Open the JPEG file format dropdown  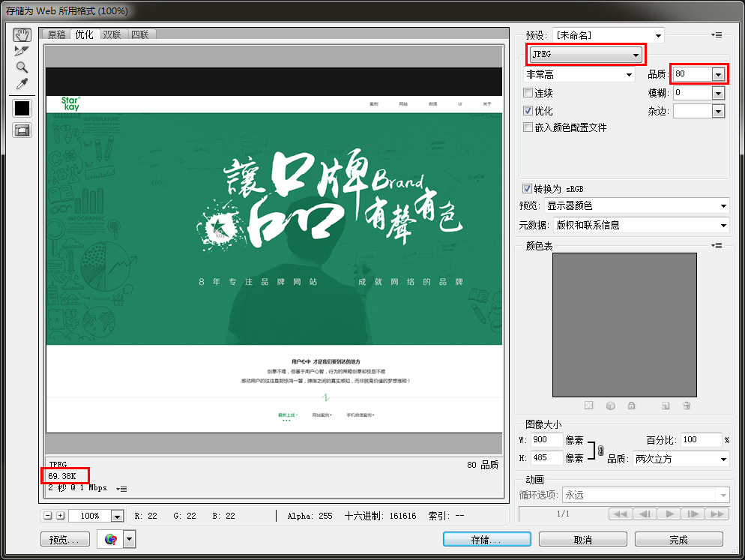click(585, 55)
